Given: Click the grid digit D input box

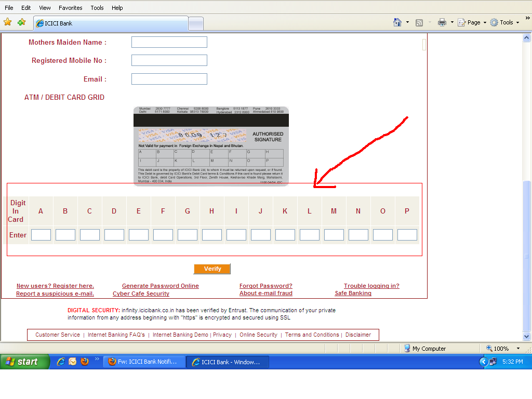Looking at the screenshot, I should pos(114,235).
